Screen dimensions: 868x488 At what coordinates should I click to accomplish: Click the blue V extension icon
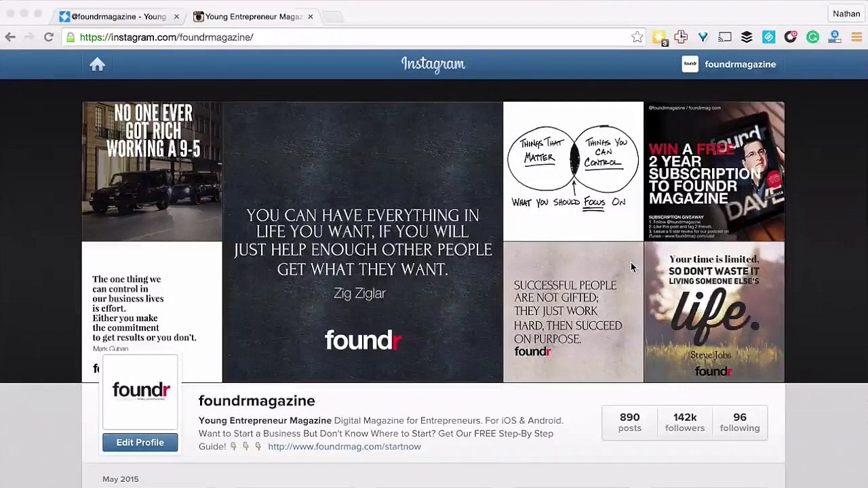703,37
